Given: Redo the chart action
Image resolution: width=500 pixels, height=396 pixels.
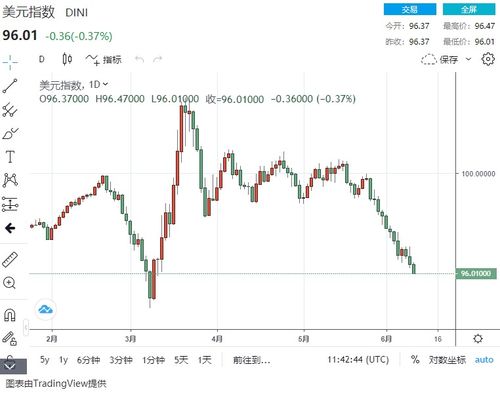Looking at the screenshot, I should [x=157, y=60].
